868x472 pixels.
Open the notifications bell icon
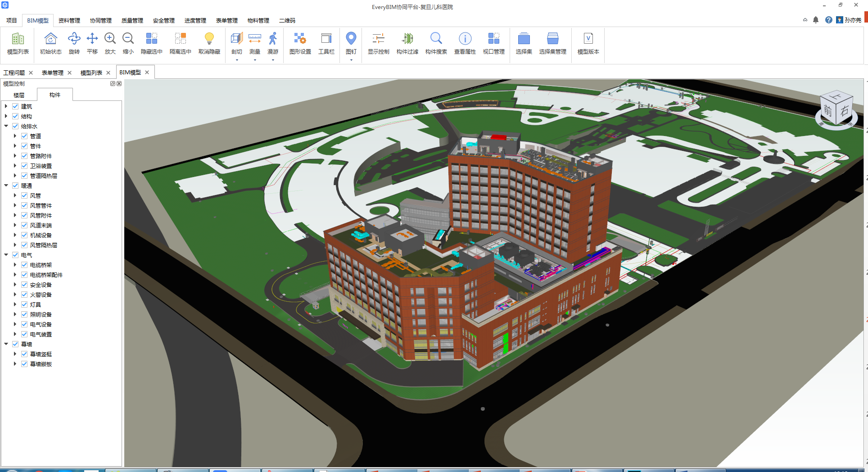click(x=816, y=20)
